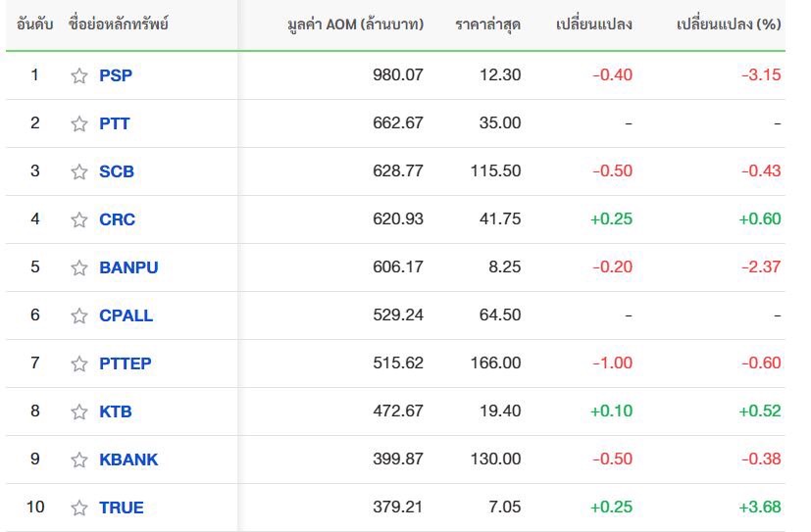Click the ชื่อย่อหลักทรัพย์ column header
The height and width of the screenshot is (532, 811).
click(x=119, y=24)
